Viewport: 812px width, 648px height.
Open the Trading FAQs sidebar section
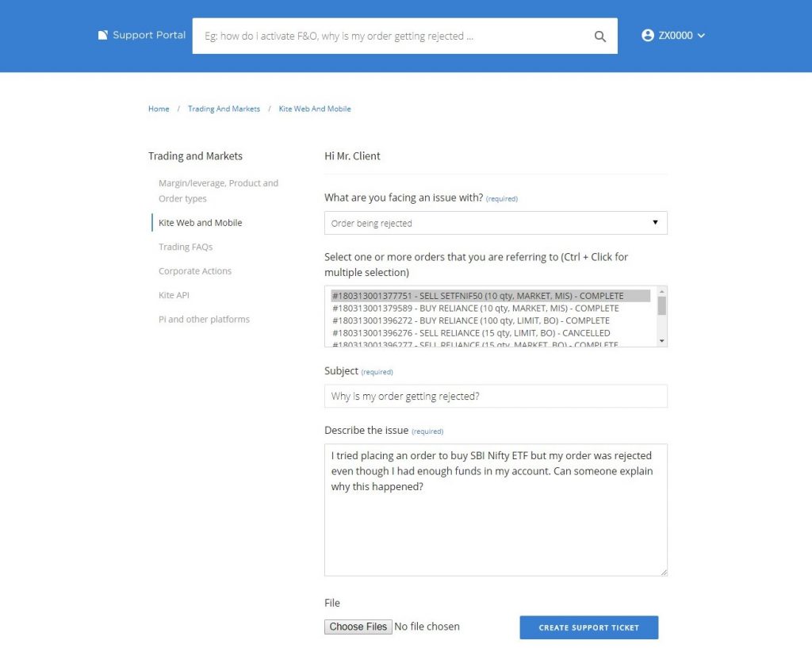[x=184, y=247]
